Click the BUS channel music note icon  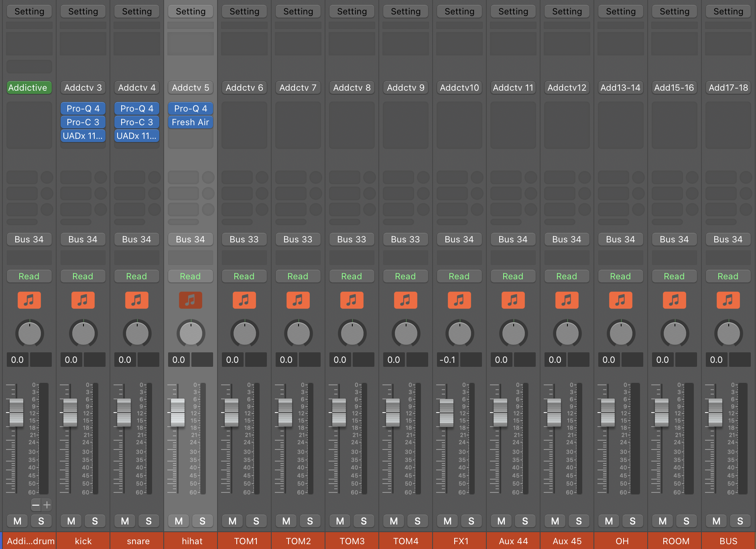(728, 300)
